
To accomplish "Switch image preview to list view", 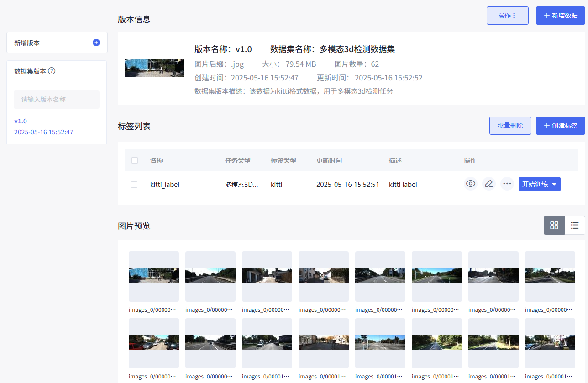I will point(575,225).
